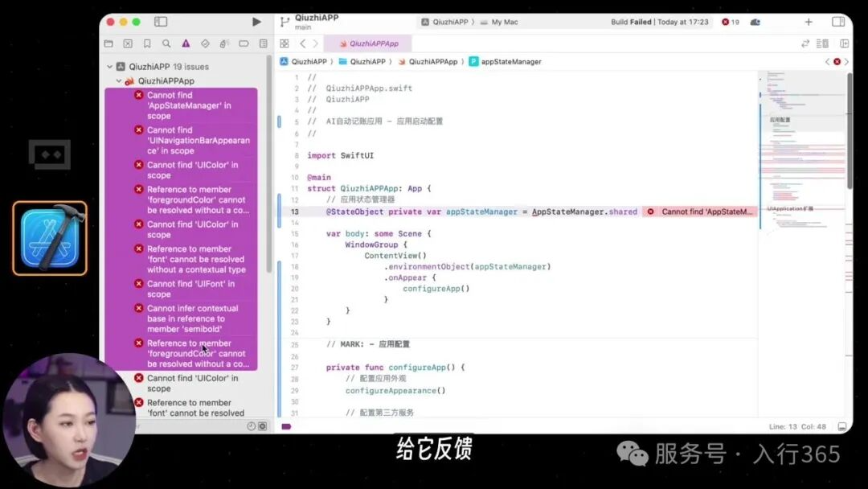This screenshot has width=868, height=489.
Task: Collapse the QiuzhiAPP 19 issues group
Action: tap(110, 67)
